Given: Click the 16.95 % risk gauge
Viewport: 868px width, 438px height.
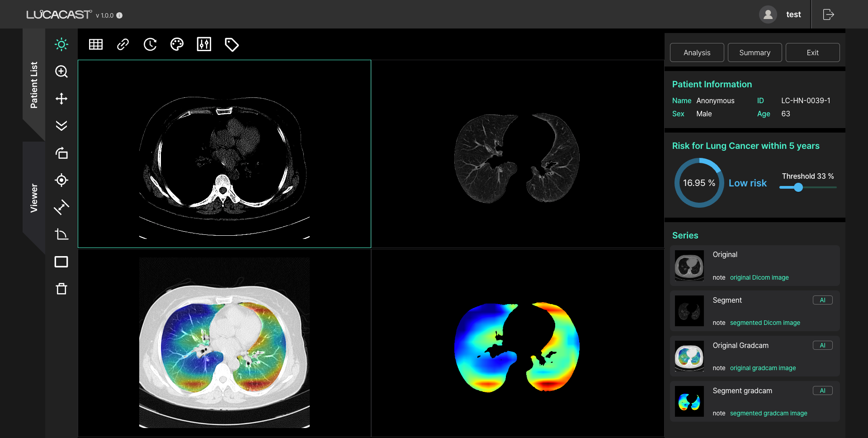Looking at the screenshot, I should 699,183.
